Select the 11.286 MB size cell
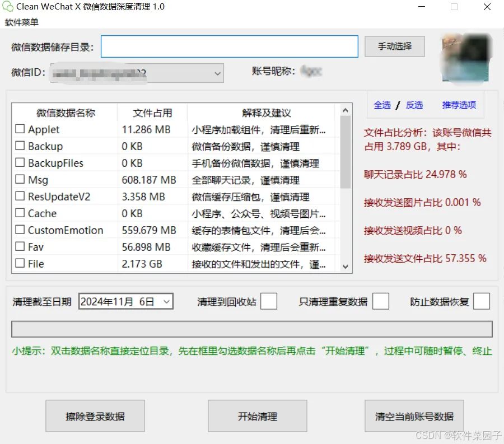The width and height of the screenshot is (504, 444). (146, 129)
